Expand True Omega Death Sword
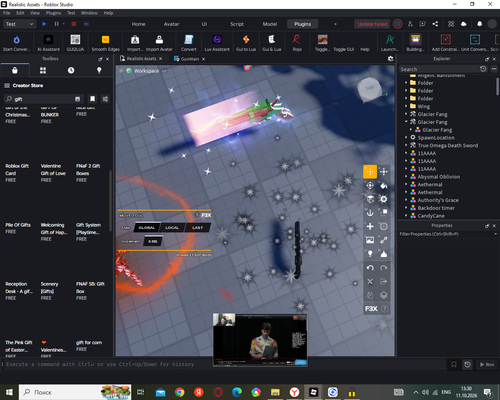This screenshot has height=400, width=500. click(x=406, y=145)
